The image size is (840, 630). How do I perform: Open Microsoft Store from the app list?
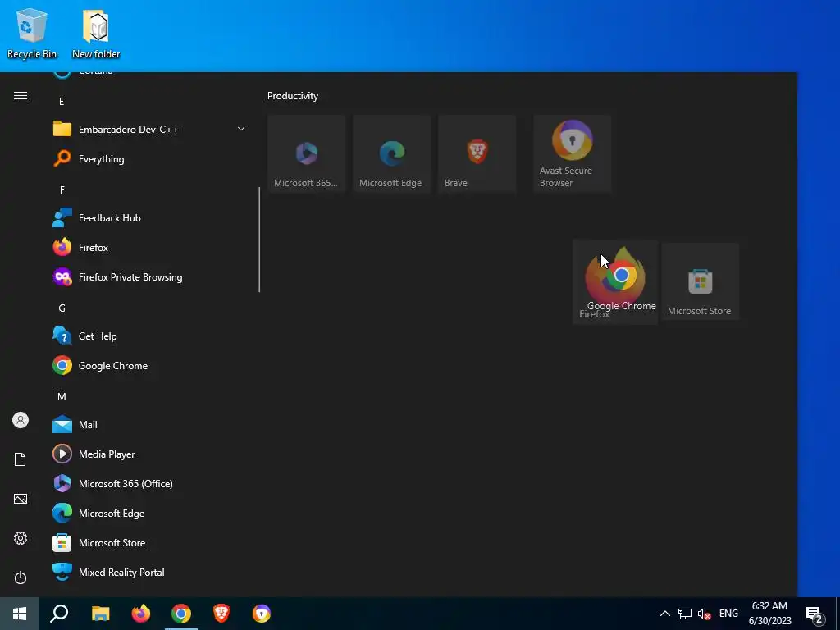[149, 543]
